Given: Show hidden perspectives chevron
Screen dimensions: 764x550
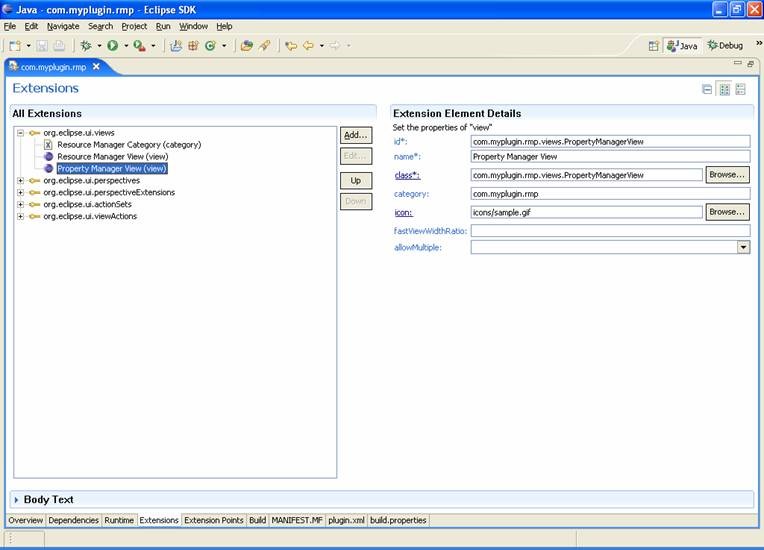Looking at the screenshot, I should [759, 43].
